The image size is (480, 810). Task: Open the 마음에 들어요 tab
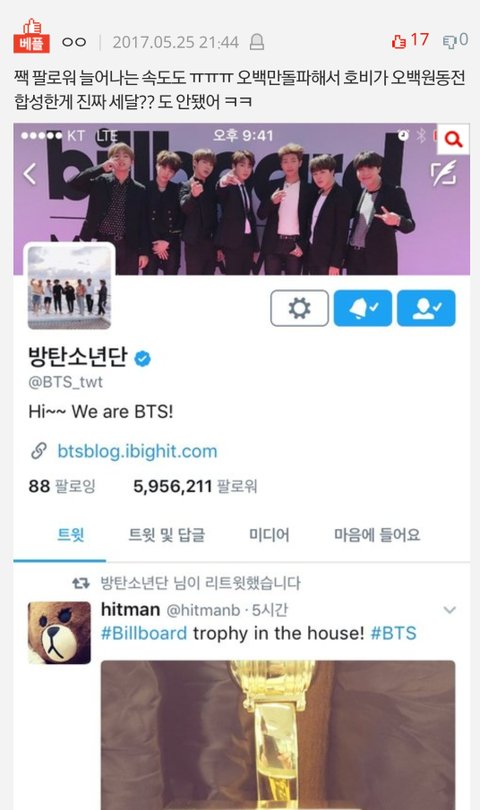(x=377, y=535)
